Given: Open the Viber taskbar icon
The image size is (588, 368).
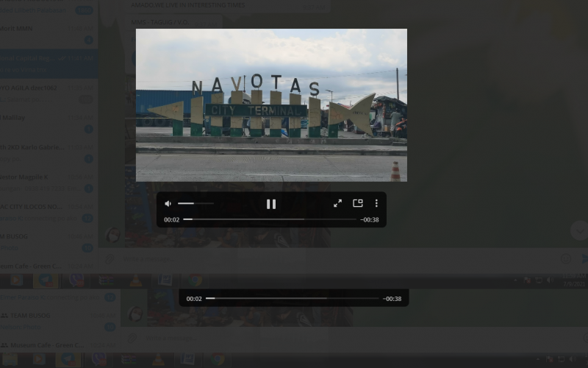Looking at the screenshot, I should (x=76, y=280).
